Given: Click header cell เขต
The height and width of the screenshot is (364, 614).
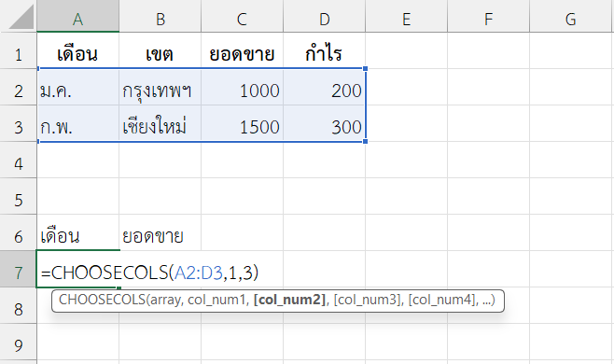Looking at the screenshot, I should [160, 50].
